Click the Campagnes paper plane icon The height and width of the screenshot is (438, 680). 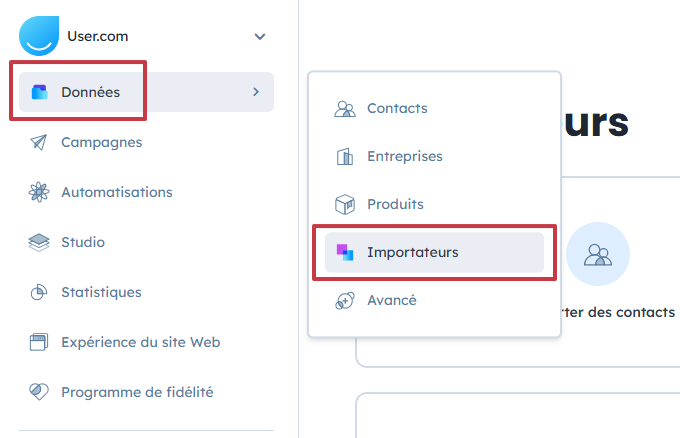(x=39, y=142)
